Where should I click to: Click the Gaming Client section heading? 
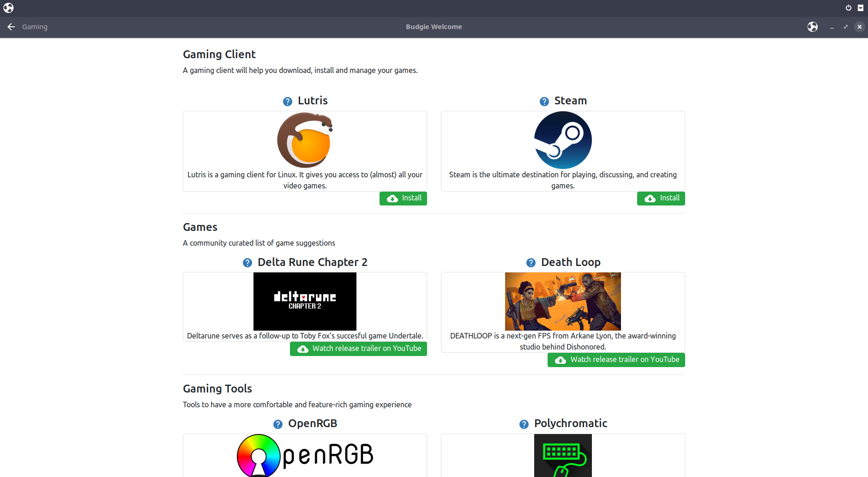(x=219, y=54)
